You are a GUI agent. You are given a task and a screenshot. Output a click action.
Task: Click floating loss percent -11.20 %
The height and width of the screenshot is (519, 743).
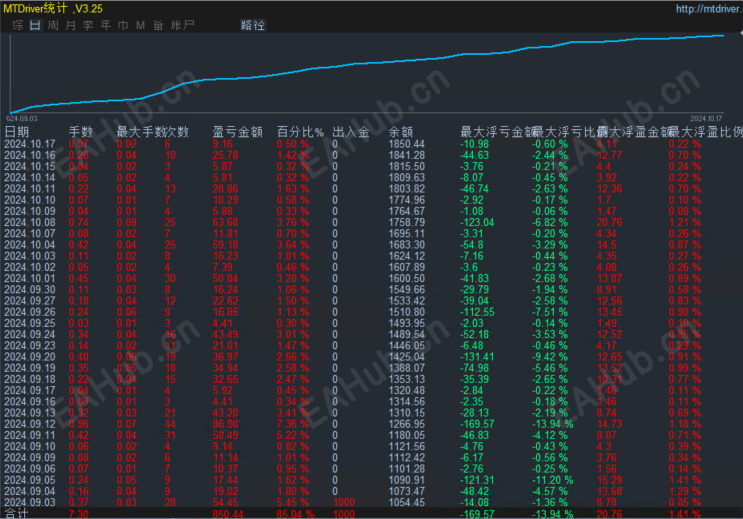552,480
